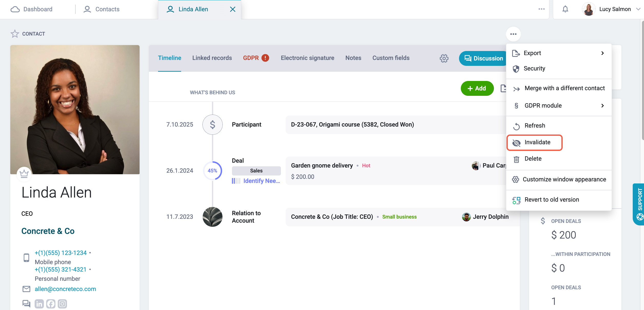The width and height of the screenshot is (644, 310).
Task: Open the Facebook profile icon
Action: (51, 304)
